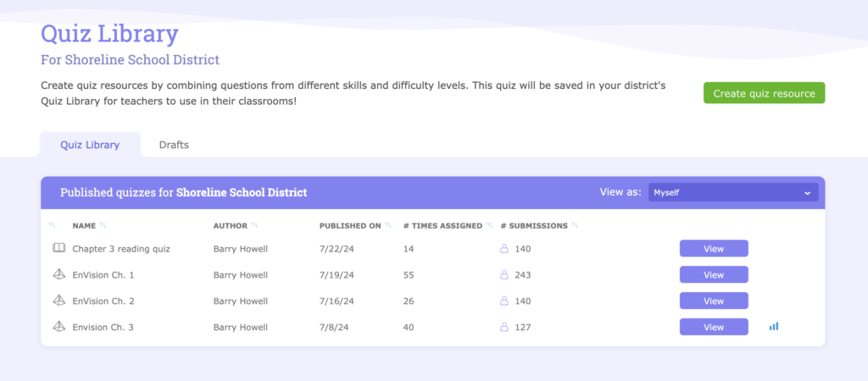Click View for EnVision Ch. 2
The width and height of the screenshot is (868, 381).
(x=714, y=301)
